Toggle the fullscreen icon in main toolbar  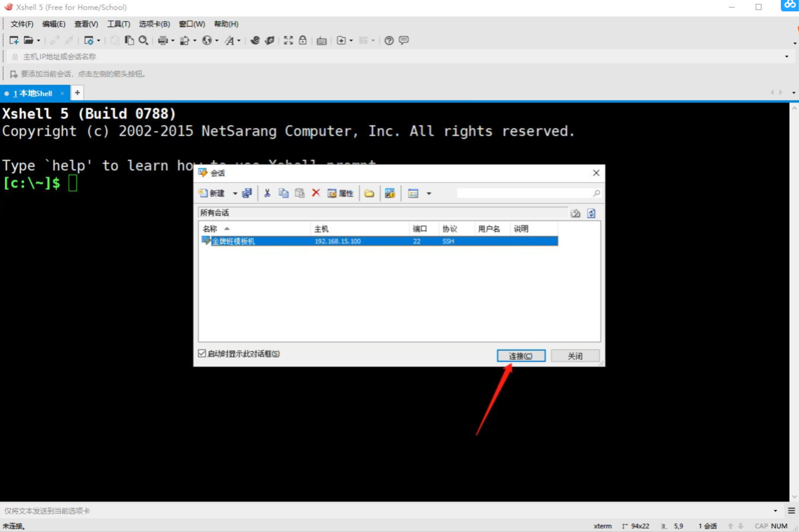pyautogui.click(x=288, y=40)
